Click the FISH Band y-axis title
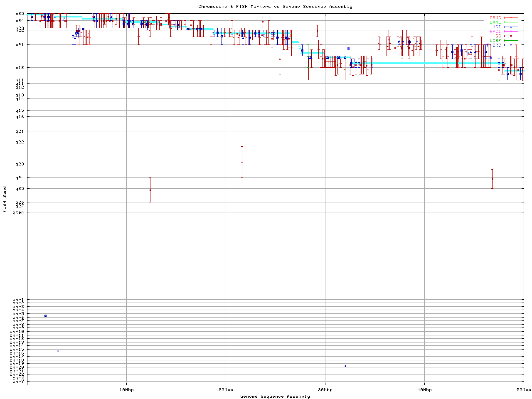The width and height of the screenshot is (532, 399). click(5, 199)
